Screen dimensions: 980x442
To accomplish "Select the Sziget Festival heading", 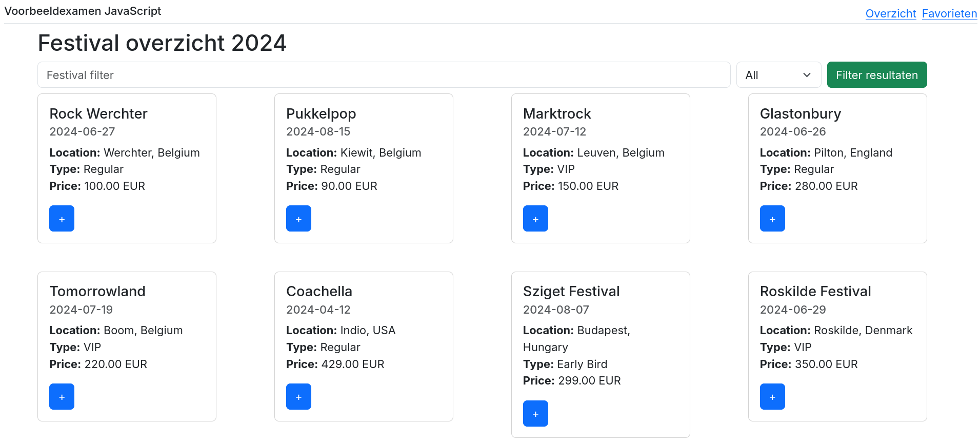I will (571, 291).
